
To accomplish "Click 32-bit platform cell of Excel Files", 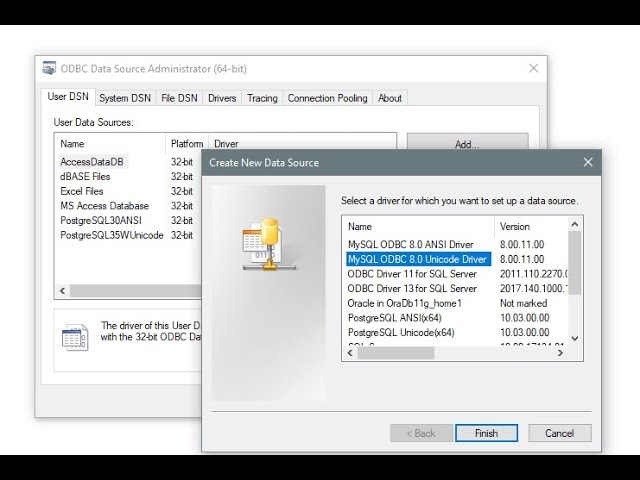I will pyautogui.click(x=182, y=191).
